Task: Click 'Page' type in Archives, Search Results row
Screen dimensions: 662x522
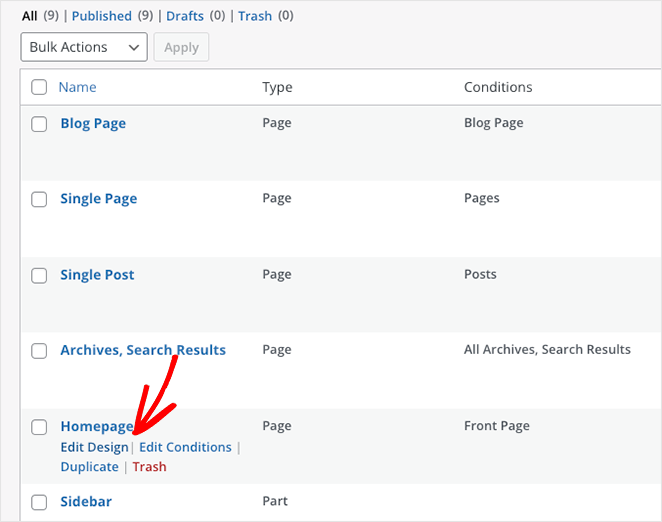Action: tap(277, 350)
